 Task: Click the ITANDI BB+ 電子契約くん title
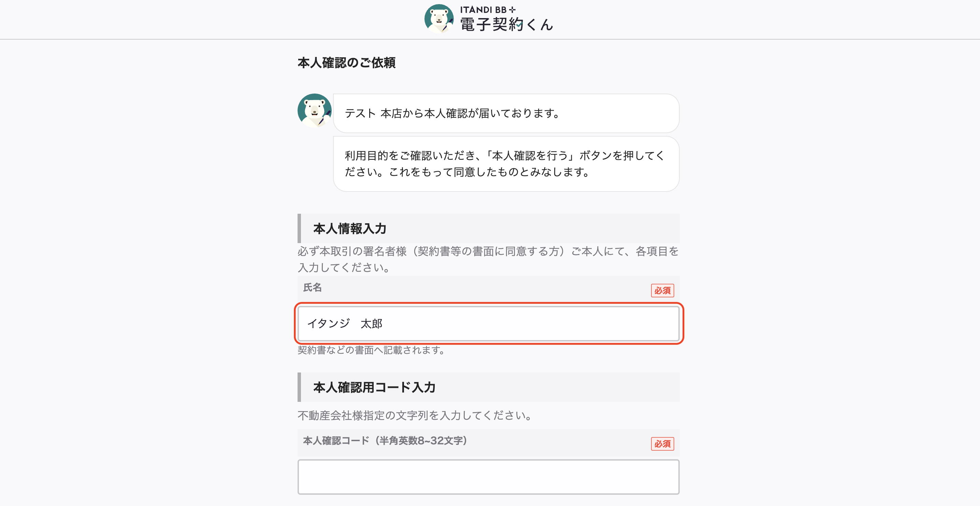point(506,19)
